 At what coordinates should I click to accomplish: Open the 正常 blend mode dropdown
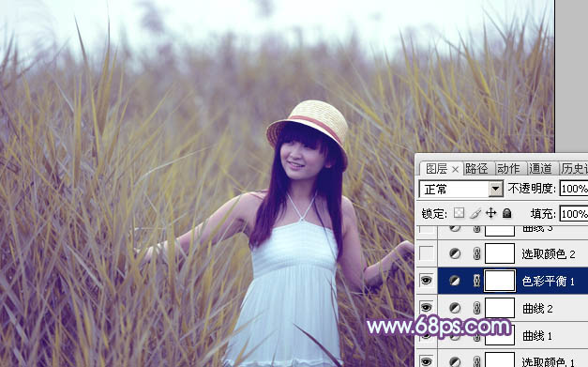click(460, 189)
